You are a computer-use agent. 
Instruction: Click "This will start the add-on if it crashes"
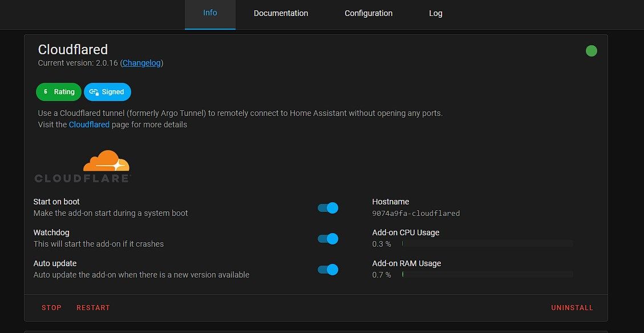coord(99,244)
